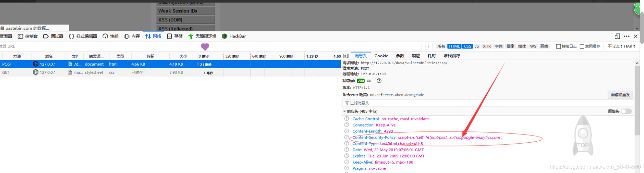The height and width of the screenshot is (173, 644).
Task: Sort by the 域名 (Domain) column header
Action: pos(49,56)
